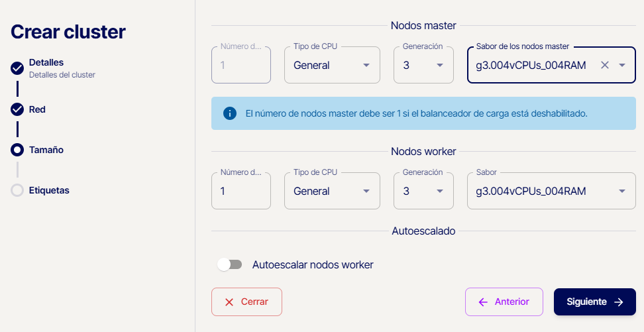Go to the Detalles step
Image resolution: width=644 pixels, height=332 pixels.
pos(46,62)
